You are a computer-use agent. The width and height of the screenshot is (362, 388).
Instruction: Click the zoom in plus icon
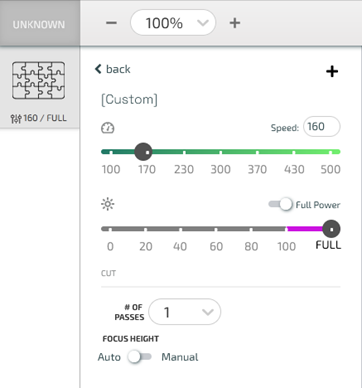235,23
